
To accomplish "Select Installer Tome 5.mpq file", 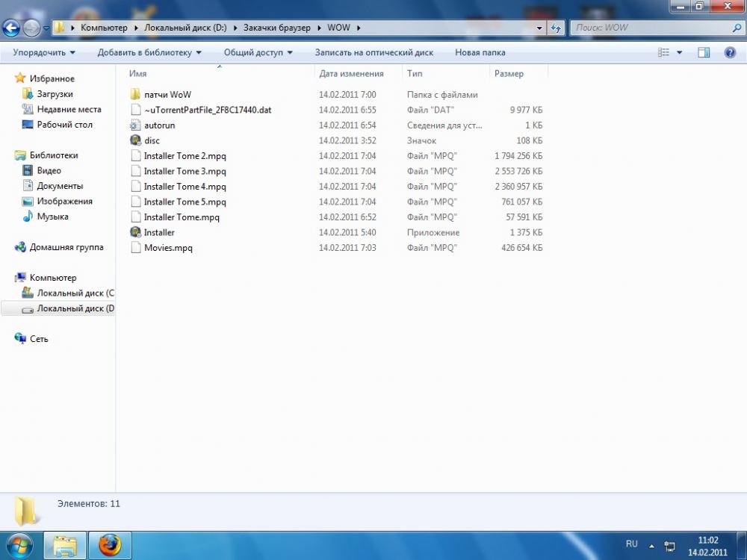I will tap(185, 202).
